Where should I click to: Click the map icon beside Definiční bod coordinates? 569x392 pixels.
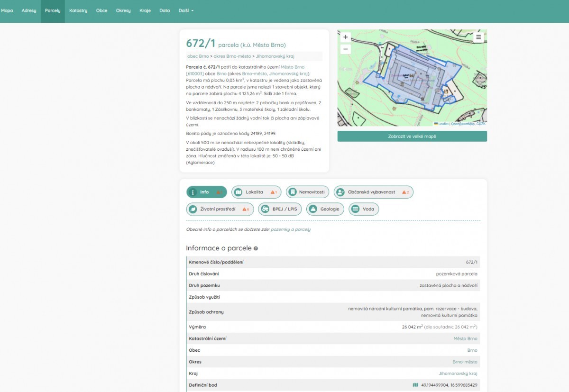pos(415,385)
